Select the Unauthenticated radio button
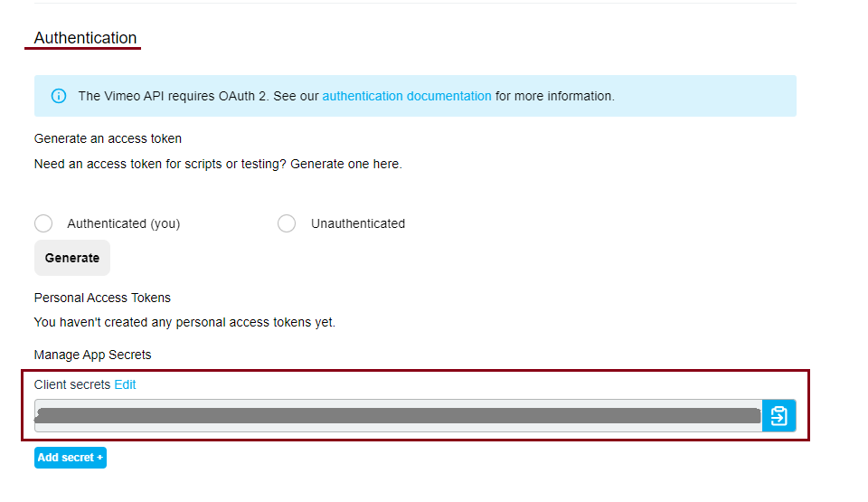This screenshot has height=502, width=868. 287,223
